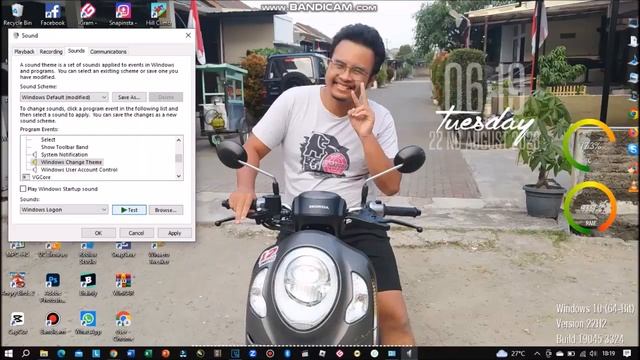
Task: Open the black B icon desktop shortcut
Action: tap(88, 284)
